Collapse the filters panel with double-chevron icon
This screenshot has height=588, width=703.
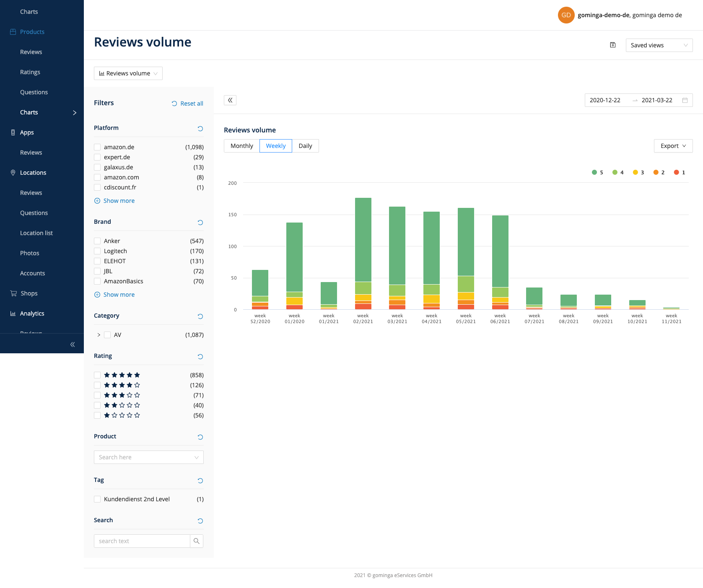tap(230, 100)
